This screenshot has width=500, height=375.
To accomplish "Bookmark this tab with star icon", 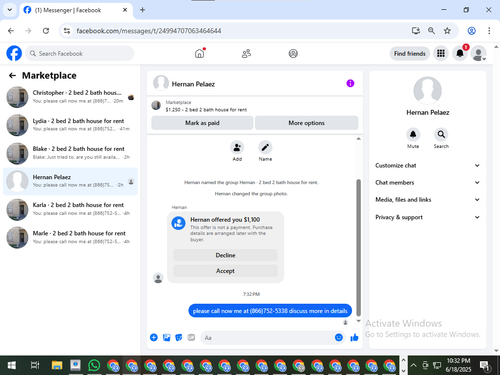I will tap(447, 31).
